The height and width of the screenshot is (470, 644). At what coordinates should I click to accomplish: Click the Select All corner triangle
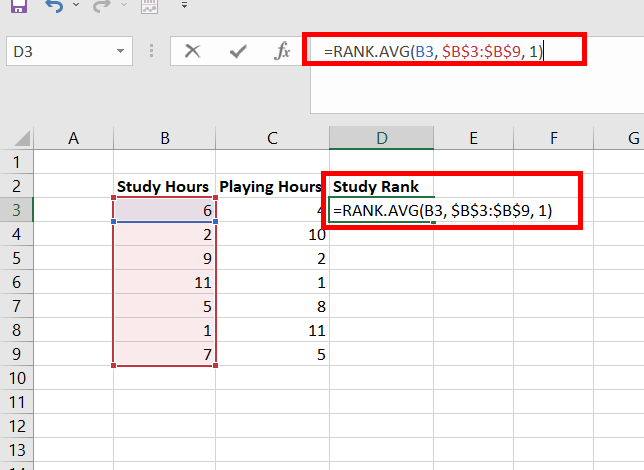coord(22,138)
